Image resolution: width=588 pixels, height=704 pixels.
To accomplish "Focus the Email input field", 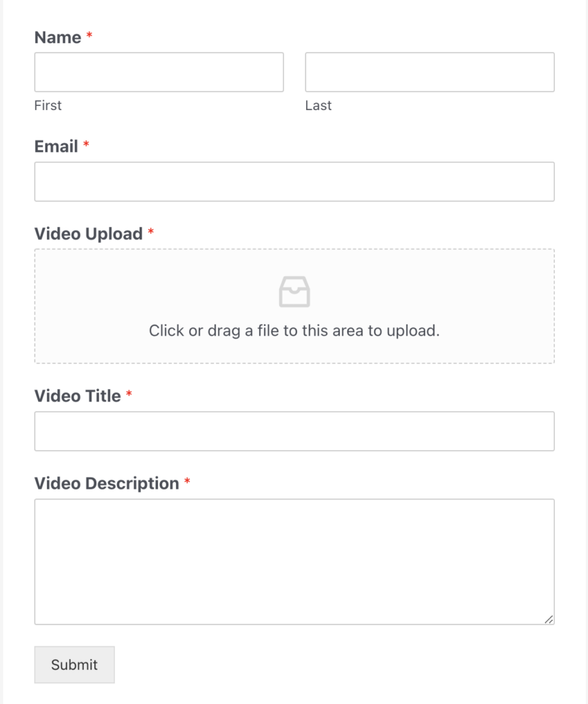I will 294,181.
